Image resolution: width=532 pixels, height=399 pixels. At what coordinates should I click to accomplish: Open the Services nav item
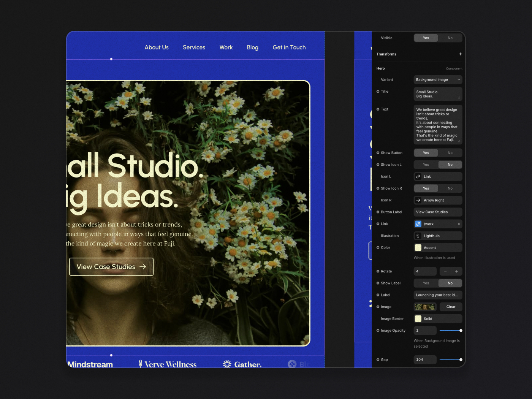tap(194, 47)
